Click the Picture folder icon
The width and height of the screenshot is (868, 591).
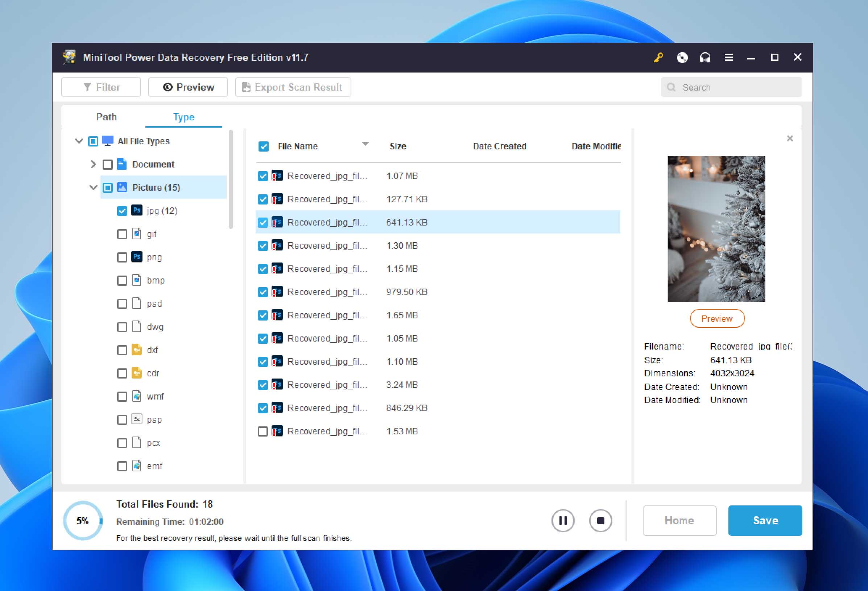[122, 187]
